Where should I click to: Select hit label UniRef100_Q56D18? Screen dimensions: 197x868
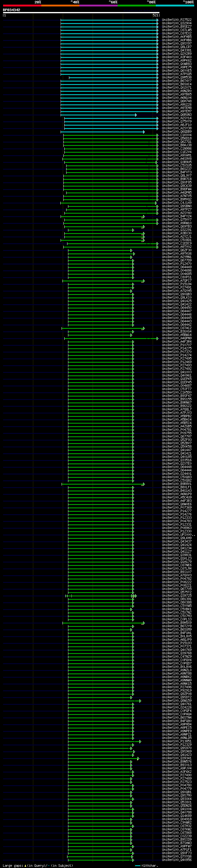[x=176, y=139]
